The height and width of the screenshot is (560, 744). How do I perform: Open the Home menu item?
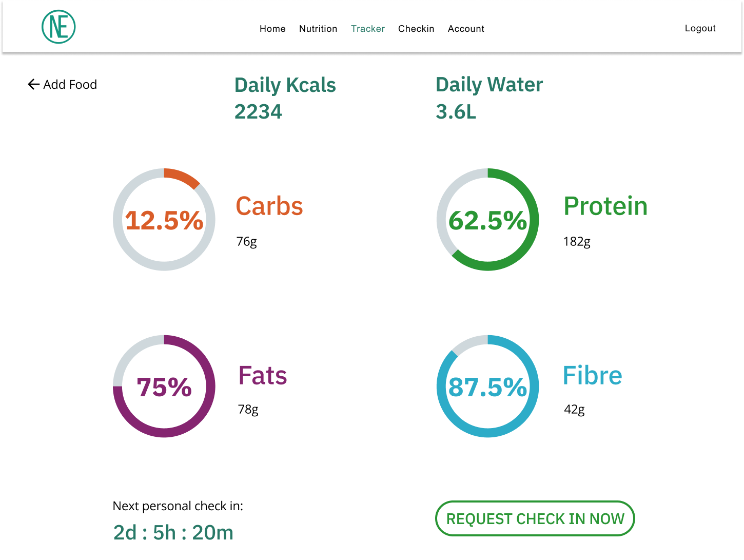click(x=272, y=29)
